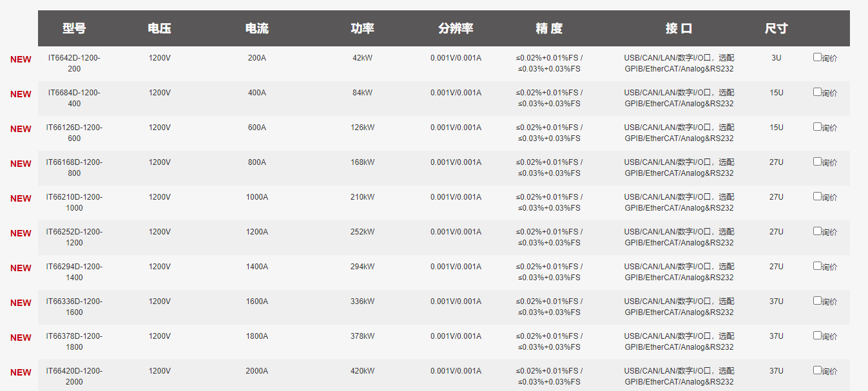The width and height of the screenshot is (868, 391).
Task: Enable 询价 checkbox for IT66168D-1200-800
Action: click(x=817, y=162)
